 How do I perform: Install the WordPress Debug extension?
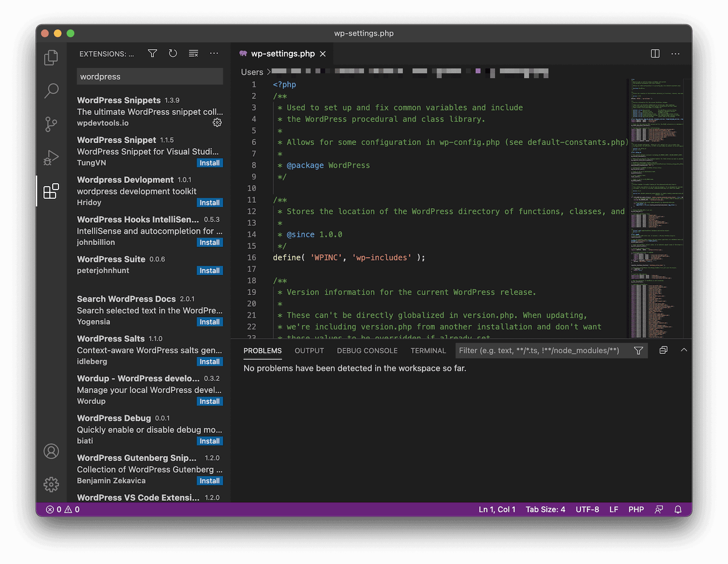[x=210, y=441]
